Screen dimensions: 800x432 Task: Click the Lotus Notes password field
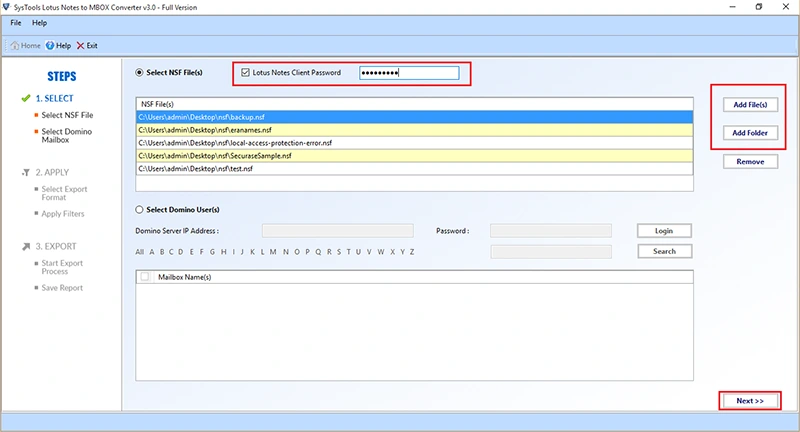coord(409,73)
